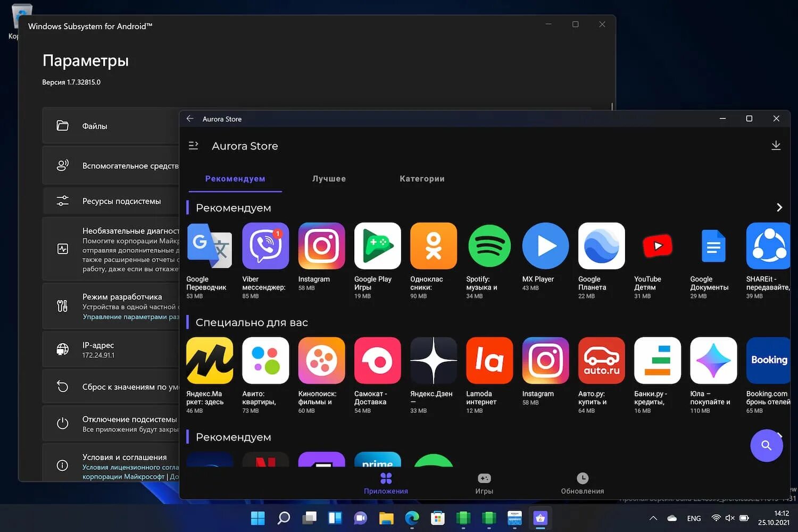Click the purple search floating button
This screenshot has width=798, height=532.
(x=766, y=445)
